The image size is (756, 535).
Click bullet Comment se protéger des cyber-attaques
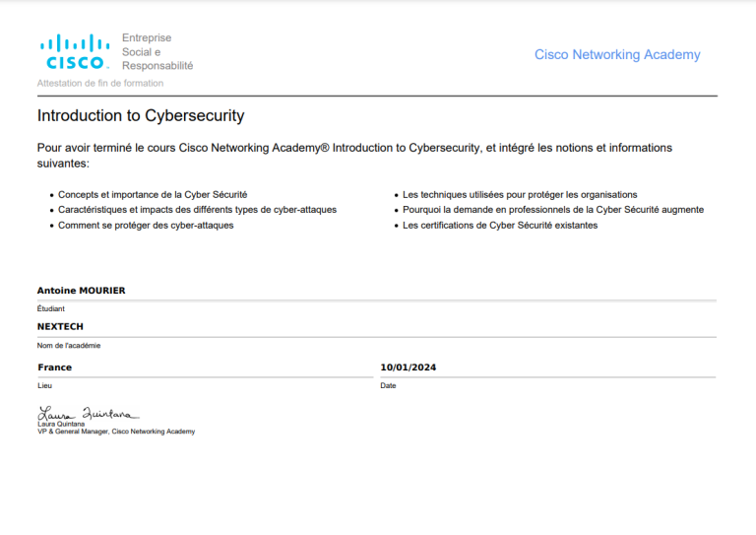click(x=146, y=226)
